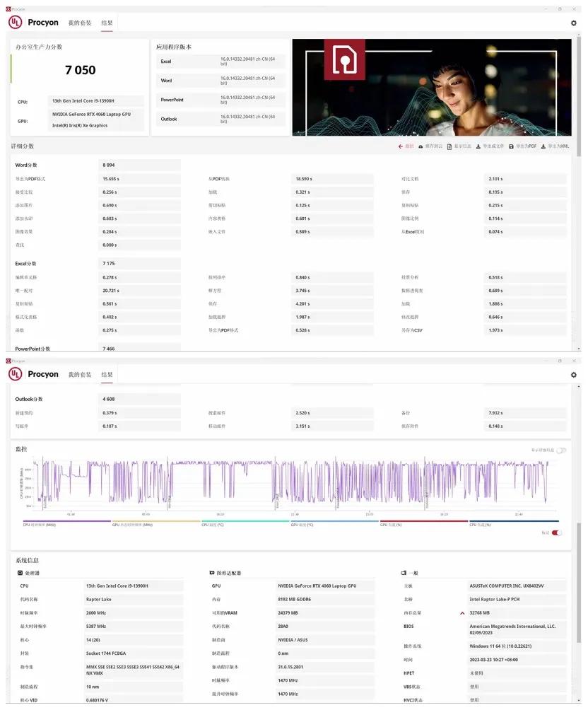Viewport: 588px width, 710px height.
Task: Click the 18.590 s PDF conversion value
Action: pos(304,179)
